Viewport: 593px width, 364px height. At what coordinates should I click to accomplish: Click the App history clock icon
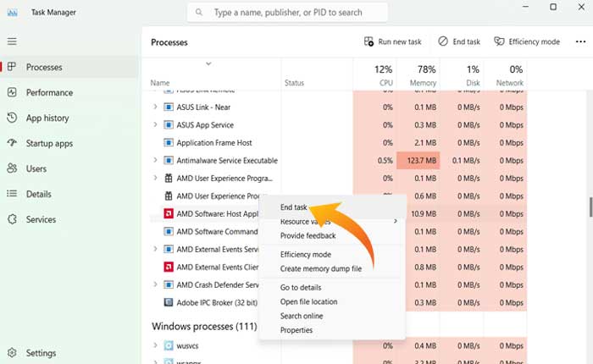[12, 118]
